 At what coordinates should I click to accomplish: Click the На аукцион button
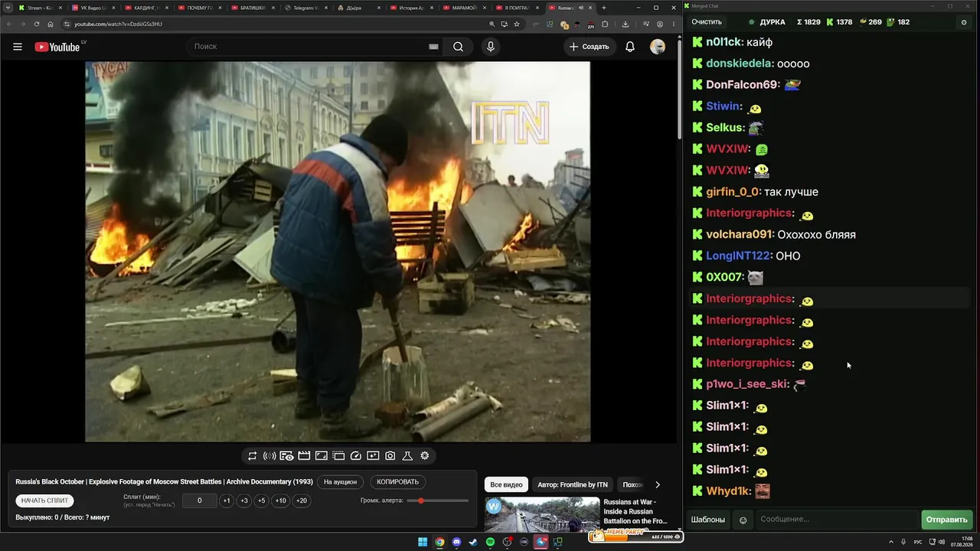tap(340, 482)
